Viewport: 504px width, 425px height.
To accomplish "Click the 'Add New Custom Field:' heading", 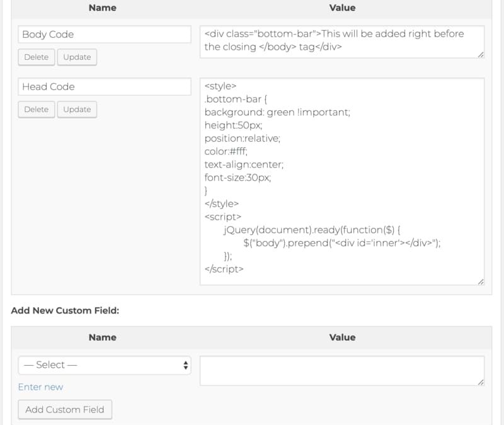I will (65, 310).
